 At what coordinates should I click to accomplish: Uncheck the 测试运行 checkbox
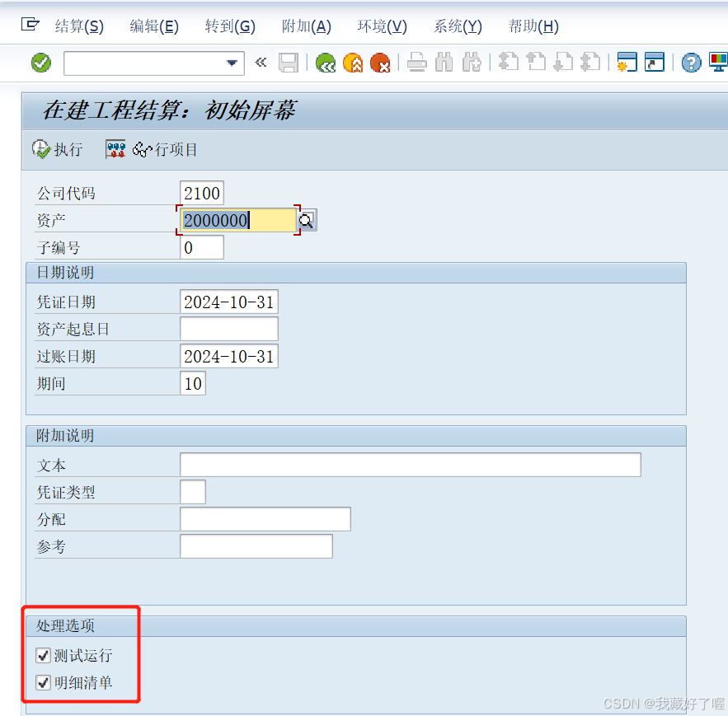click(x=43, y=656)
